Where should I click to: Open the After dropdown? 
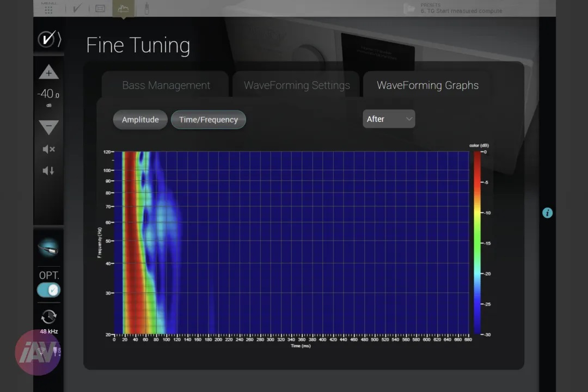[x=389, y=119]
